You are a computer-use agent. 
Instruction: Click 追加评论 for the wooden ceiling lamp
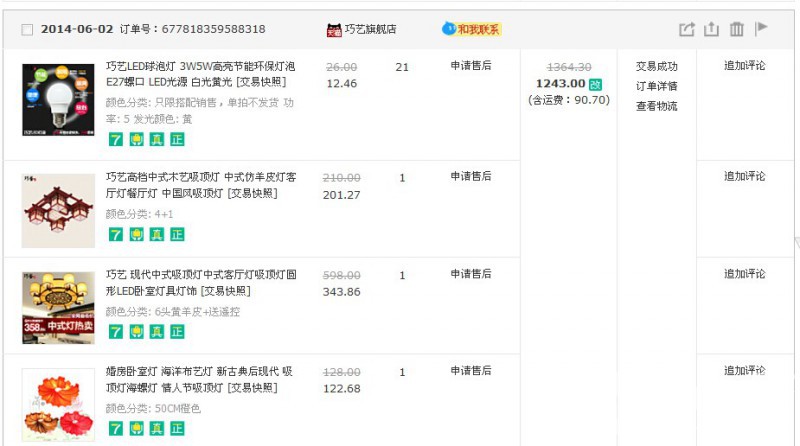(744, 177)
